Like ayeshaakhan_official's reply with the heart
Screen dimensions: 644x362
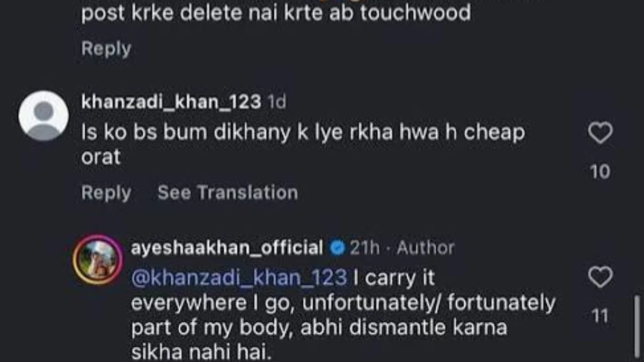600,278
